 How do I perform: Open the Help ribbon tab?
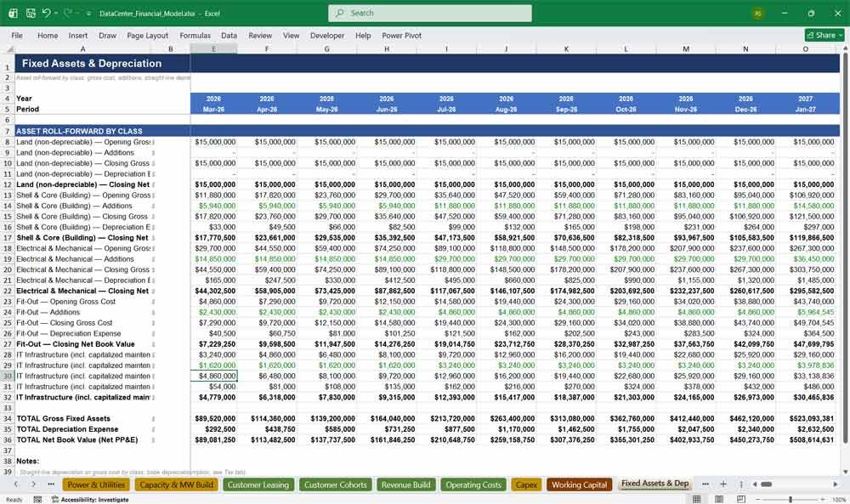pos(363,35)
